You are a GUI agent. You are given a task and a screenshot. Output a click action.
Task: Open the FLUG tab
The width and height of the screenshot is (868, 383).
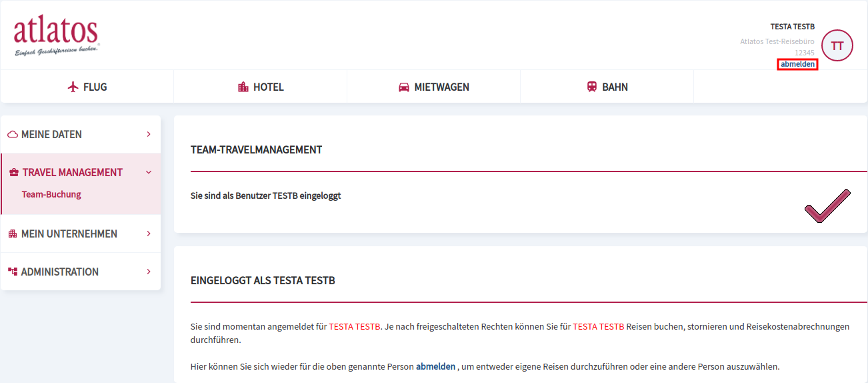(87, 87)
